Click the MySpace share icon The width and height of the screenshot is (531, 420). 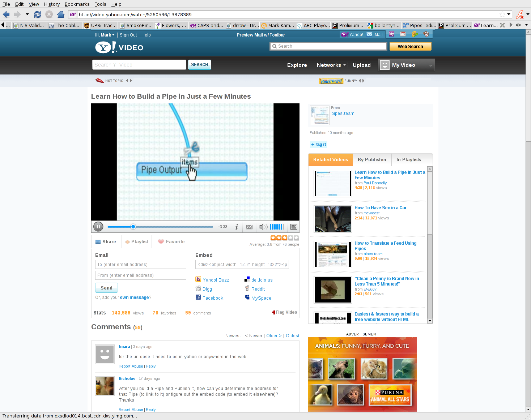[x=247, y=297]
